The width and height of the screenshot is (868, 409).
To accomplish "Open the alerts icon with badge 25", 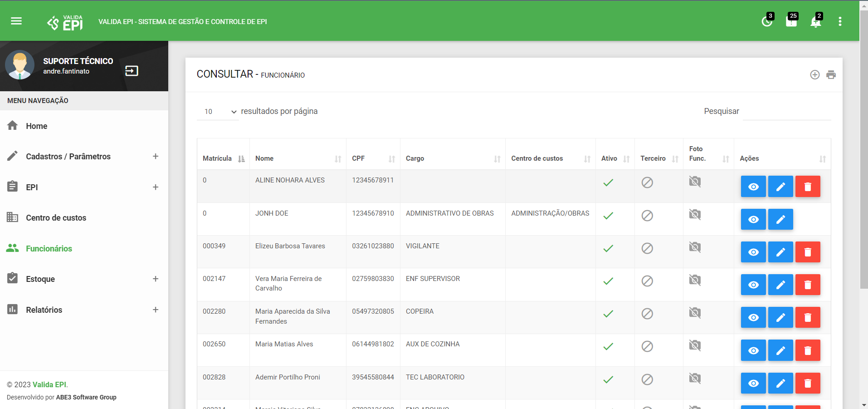I will (791, 21).
